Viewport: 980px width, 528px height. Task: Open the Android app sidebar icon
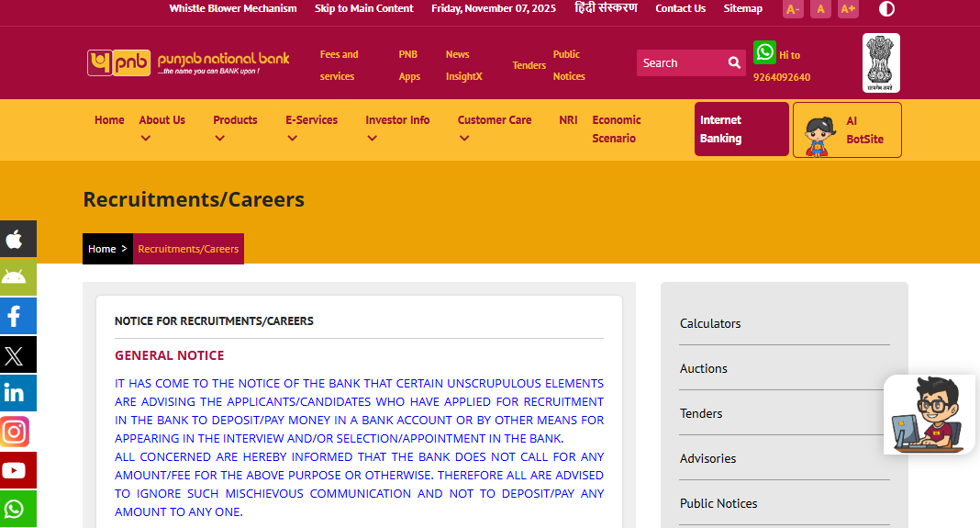(x=18, y=277)
